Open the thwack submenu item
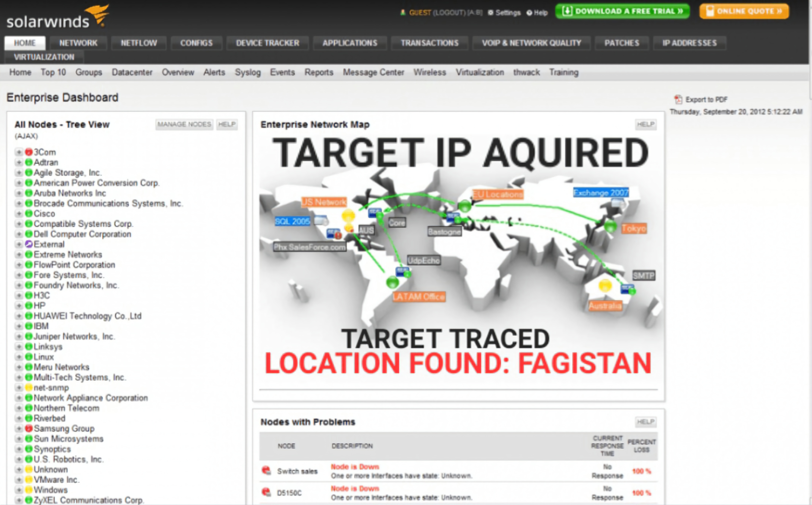Image resolution: width=812 pixels, height=505 pixels. tap(526, 72)
